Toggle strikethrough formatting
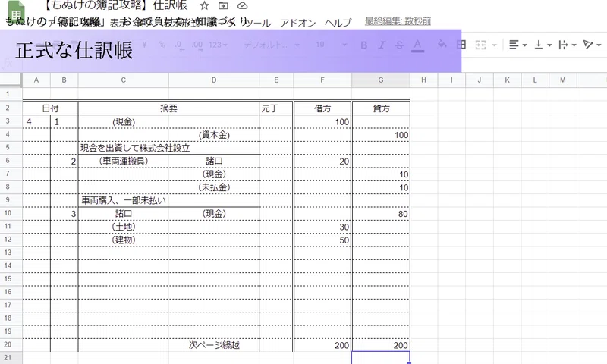Image resolution: width=607 pixels, height=364 pixels. 399,45
